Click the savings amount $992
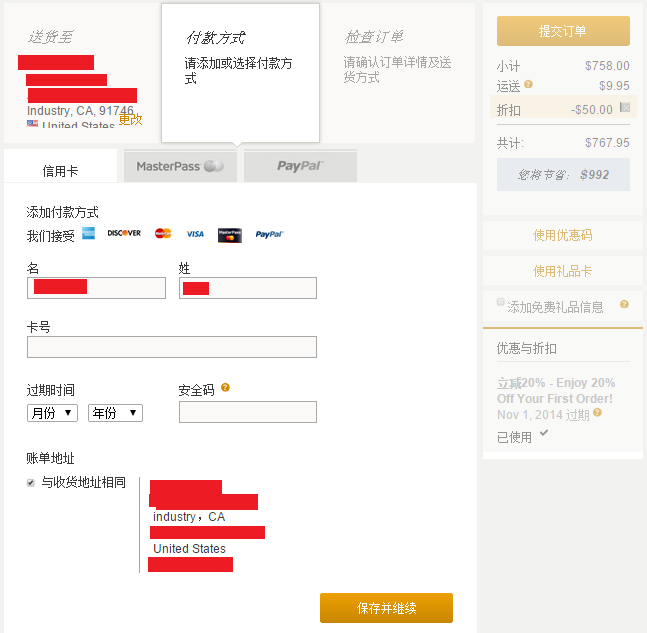This screenshot has height=633, width=647. click(594, 175)
